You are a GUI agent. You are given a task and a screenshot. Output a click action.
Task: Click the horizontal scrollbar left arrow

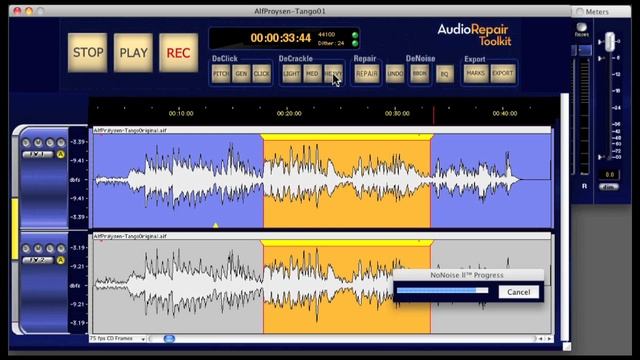(x=541, y=338)
